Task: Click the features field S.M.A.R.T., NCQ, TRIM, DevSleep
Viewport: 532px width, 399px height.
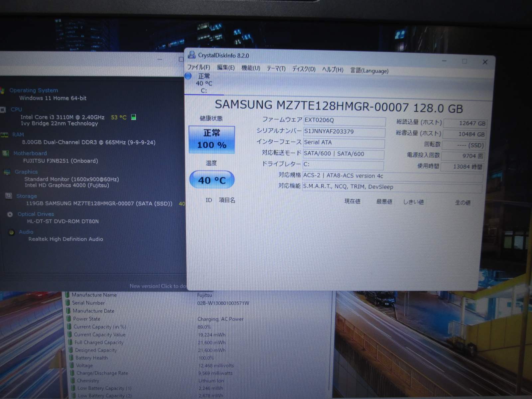Action: tap(392, 187)
